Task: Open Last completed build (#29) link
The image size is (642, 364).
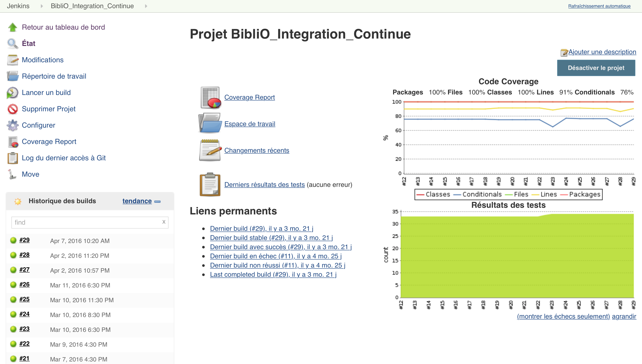Action: (x=273, y=274)
